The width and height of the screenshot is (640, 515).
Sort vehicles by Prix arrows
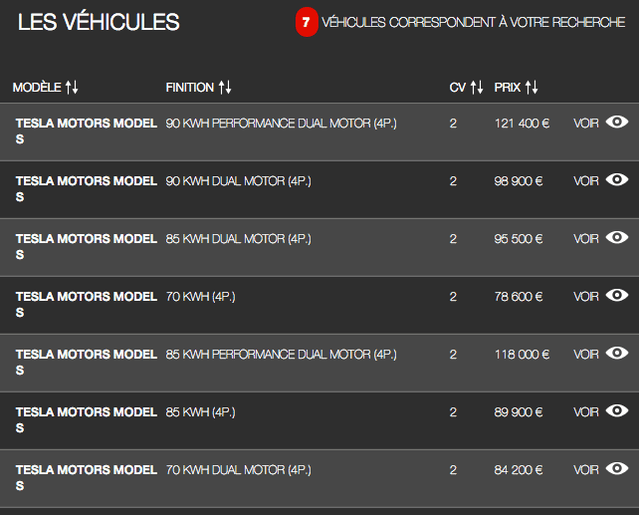[531, 88]
